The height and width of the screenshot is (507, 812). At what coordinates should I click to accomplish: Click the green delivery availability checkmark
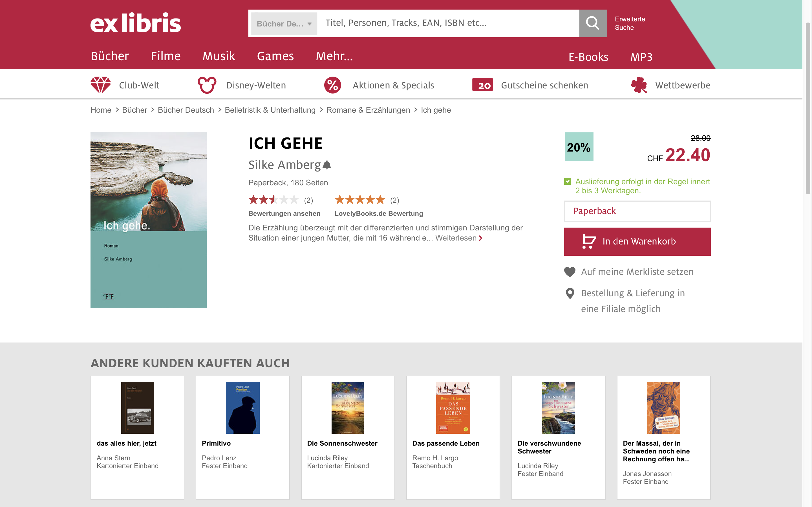click(567, 181)
